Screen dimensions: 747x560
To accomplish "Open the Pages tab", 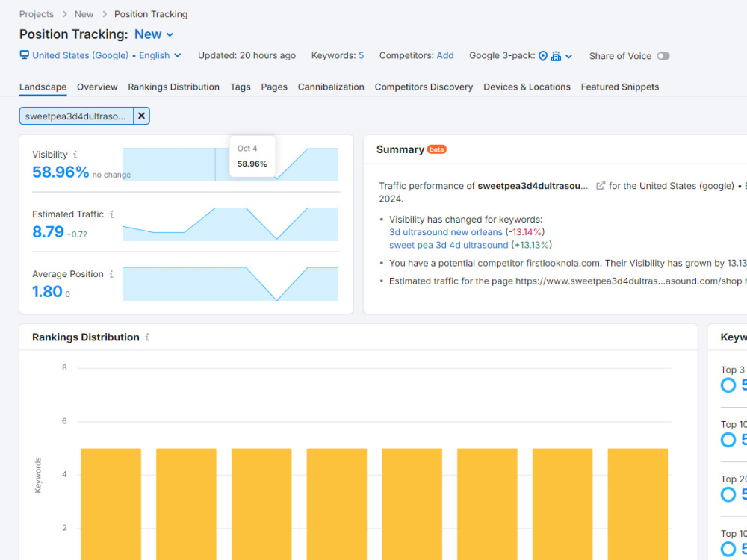I will click(x=274, y=87).
